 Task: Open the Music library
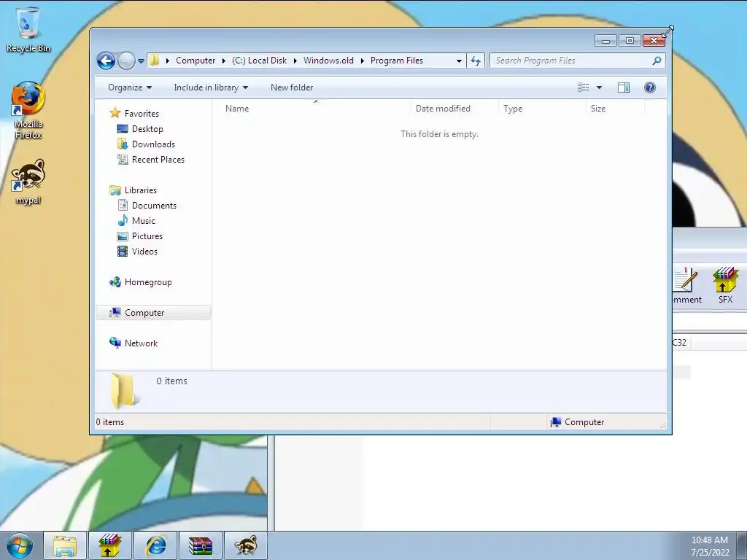point(144,220)
